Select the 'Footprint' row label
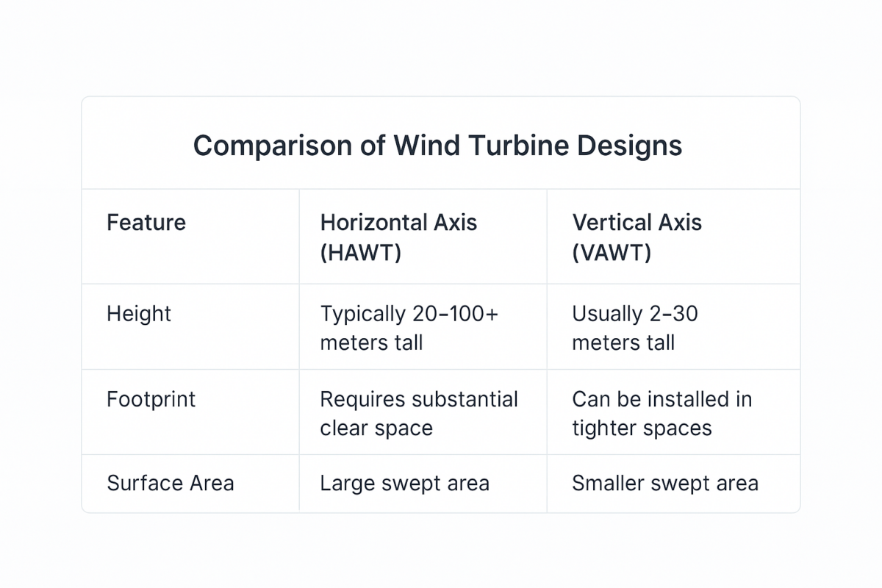Screen dimensions: 882x588 click(x=151, y=400)
